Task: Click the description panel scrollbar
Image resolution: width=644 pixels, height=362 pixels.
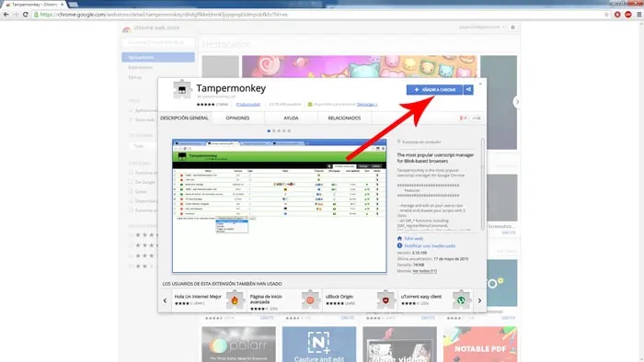Action: click(x=483, y=185)
